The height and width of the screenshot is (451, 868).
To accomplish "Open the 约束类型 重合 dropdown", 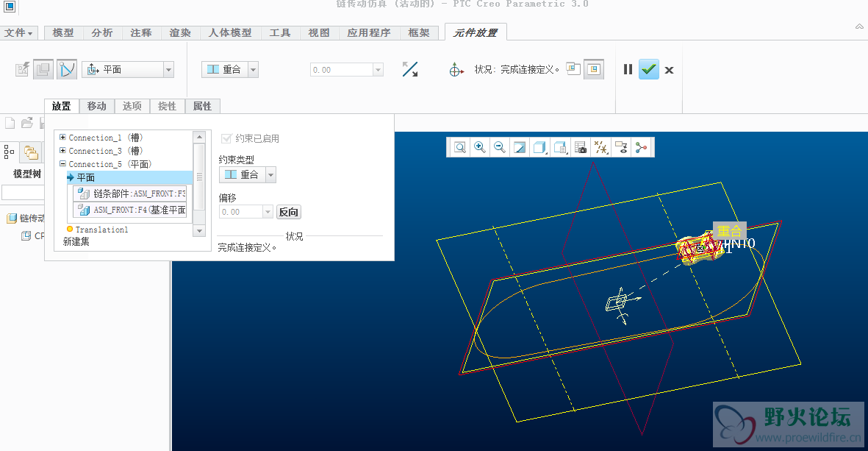I will pos(270,175).
